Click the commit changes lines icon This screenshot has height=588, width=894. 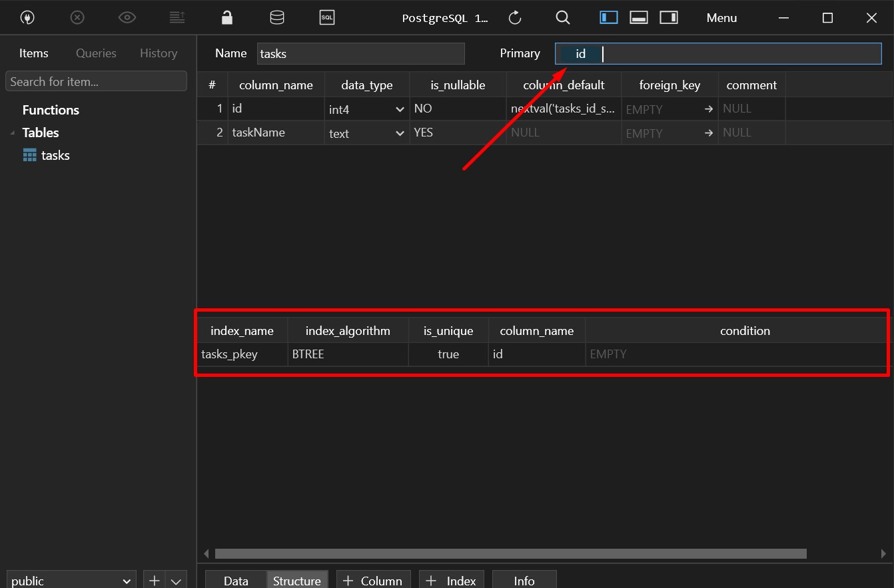pos(177,18)
